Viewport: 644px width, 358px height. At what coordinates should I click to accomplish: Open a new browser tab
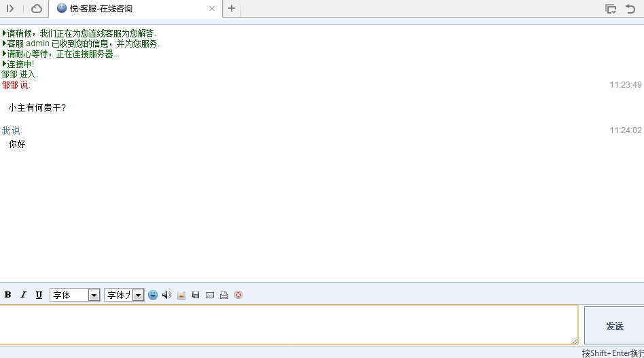[232, 9]
